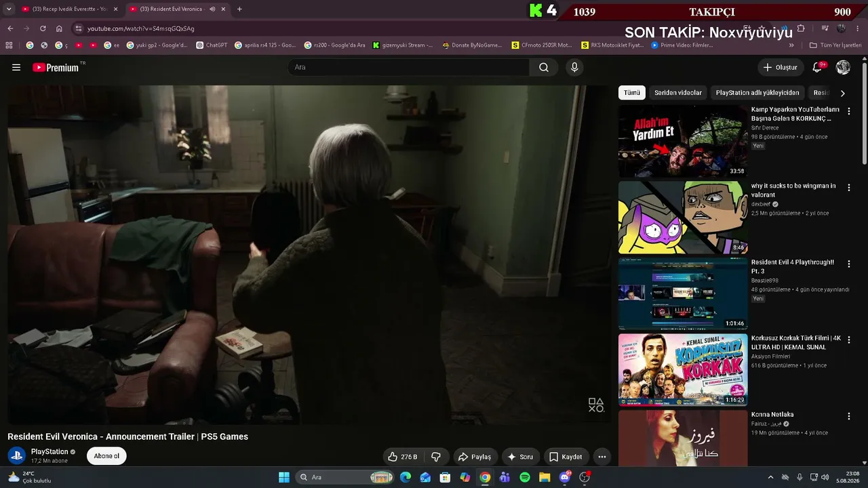
Task: Open the 24°C weather widget
Action: pyautogui.click(x=28, y=477)
